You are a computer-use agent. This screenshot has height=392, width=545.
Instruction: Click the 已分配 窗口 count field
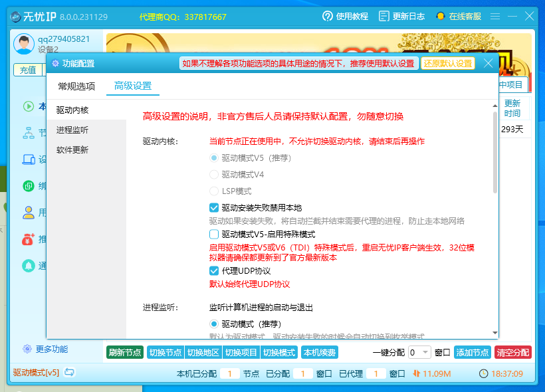point(302,373)
